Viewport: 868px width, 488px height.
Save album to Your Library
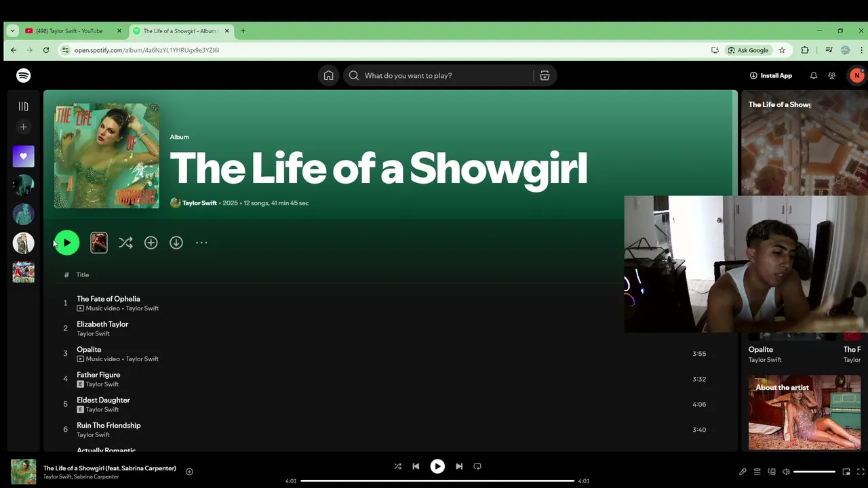151,243
